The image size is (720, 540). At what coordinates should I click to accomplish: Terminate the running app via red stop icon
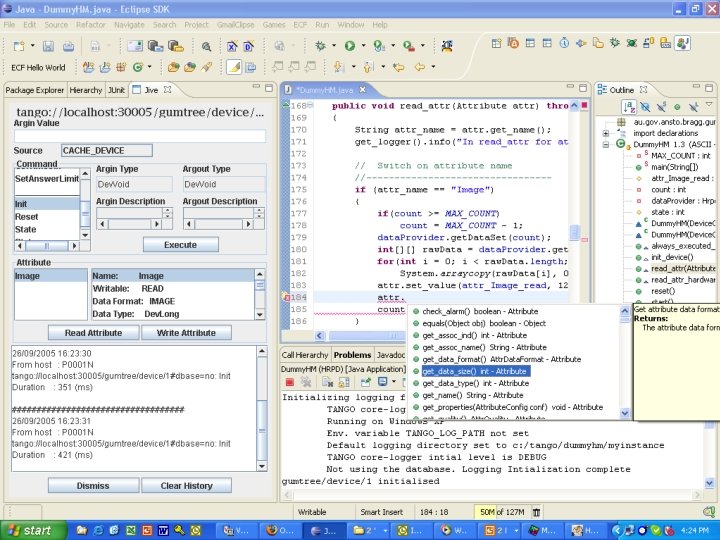pos(289,382)
